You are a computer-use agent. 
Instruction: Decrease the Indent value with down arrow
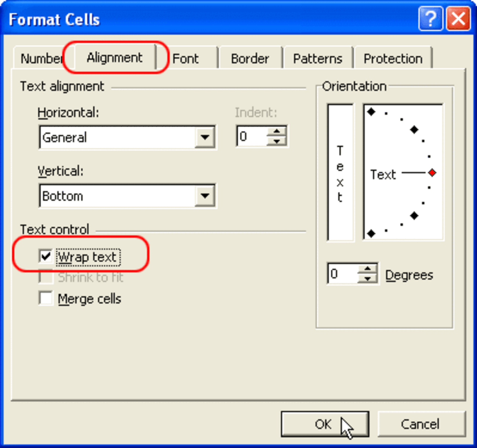[x=277, y=141]
